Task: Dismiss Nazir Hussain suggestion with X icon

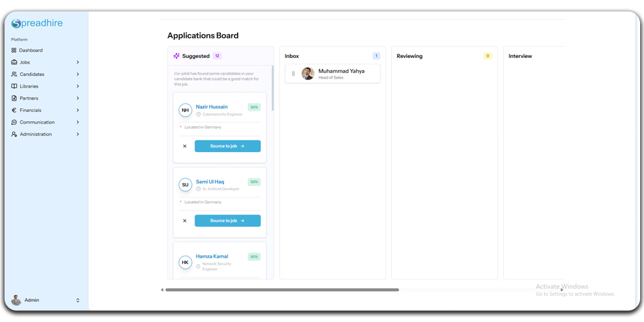Action: tap(185, 146)
